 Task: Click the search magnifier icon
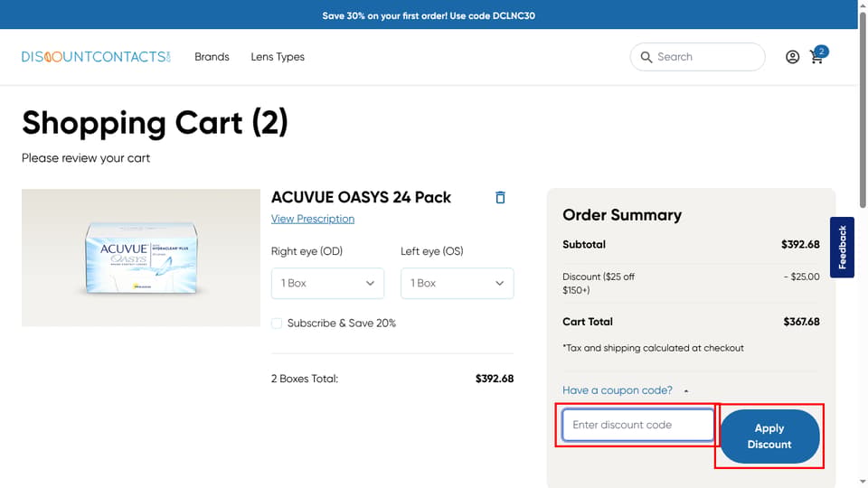coord(646,57)
